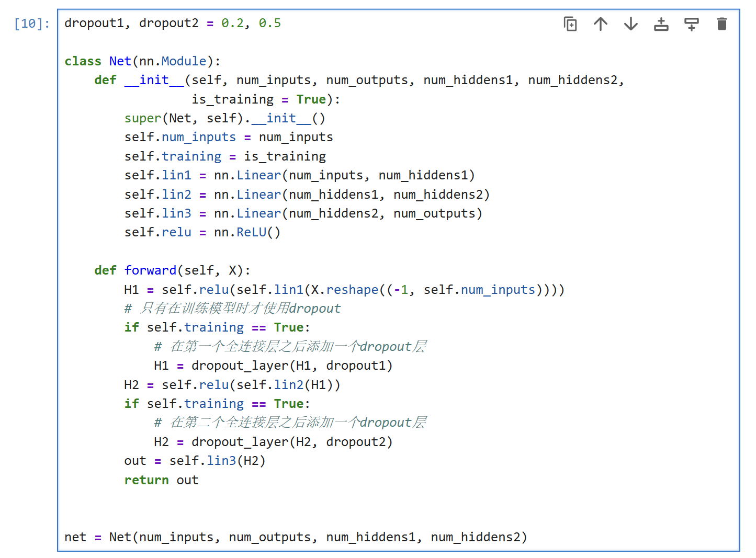Click the duplicate cell icon
The height and width of the screenshot is (558, 756).
tap(570, 24)
